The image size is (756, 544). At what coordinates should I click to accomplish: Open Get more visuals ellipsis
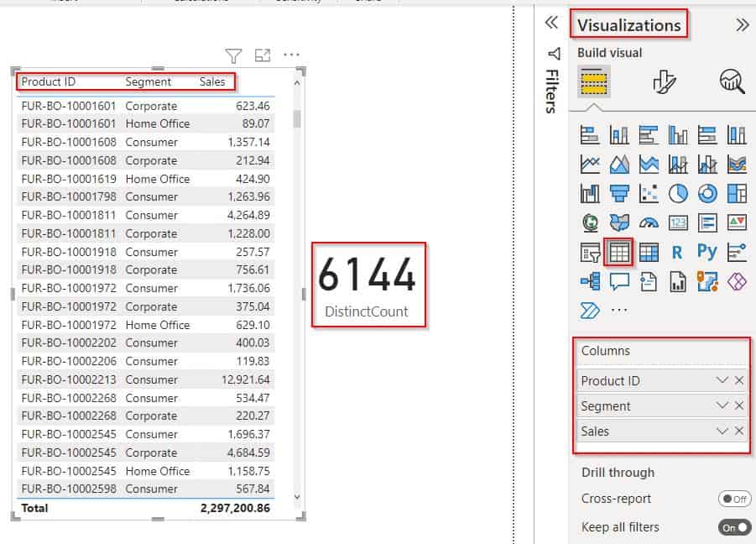(619, 311)
